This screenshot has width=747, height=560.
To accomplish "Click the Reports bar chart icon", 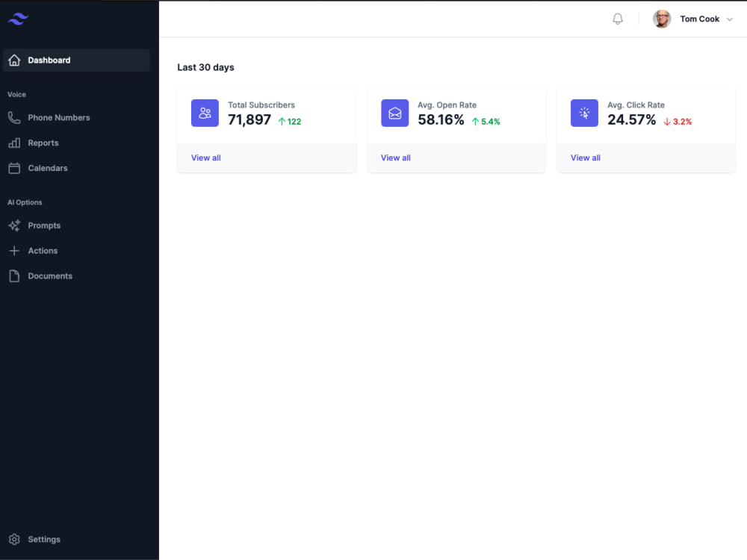I will [14, 143].
